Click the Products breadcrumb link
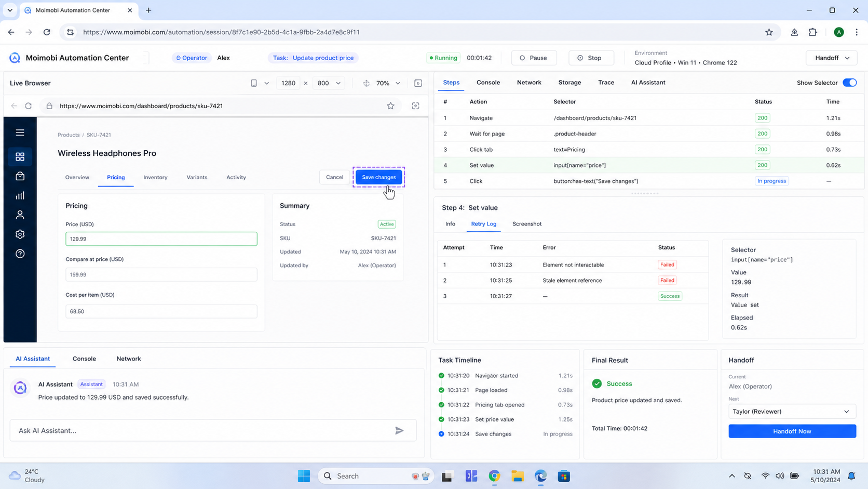 tap(69, 135)
